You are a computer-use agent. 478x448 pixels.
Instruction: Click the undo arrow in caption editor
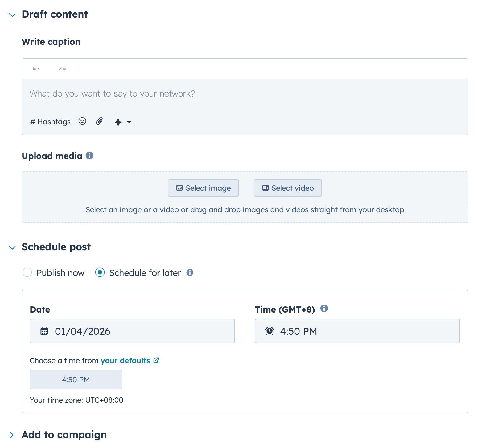click(36, 69)
